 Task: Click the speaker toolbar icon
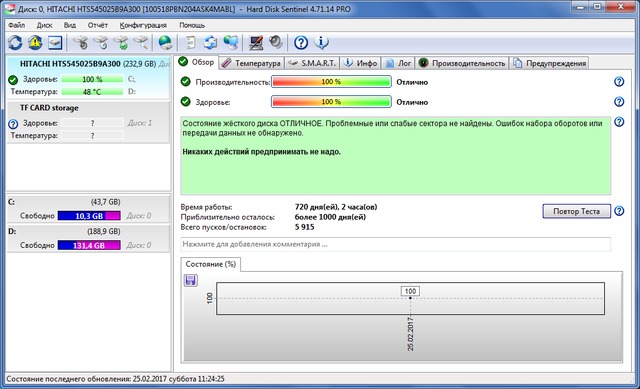tap(276, 42)
